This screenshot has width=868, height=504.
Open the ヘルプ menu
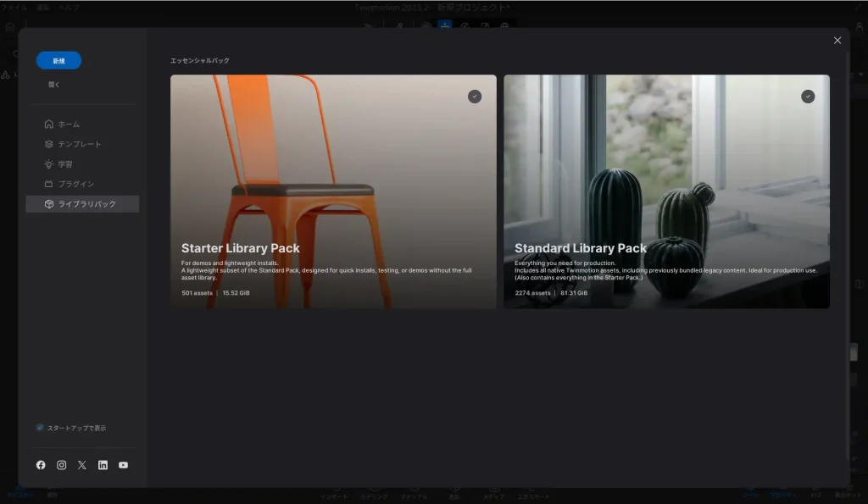[x=69, y=7]
